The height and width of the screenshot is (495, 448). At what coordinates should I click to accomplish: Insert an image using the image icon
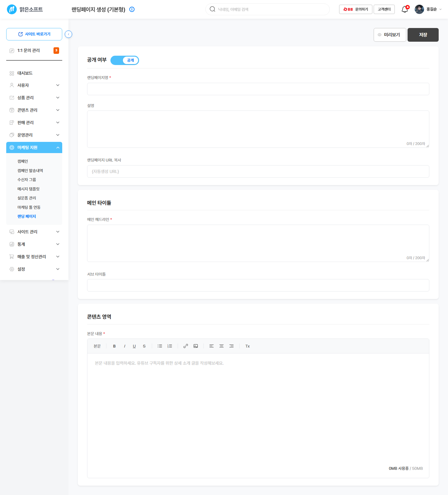coord(196,346)
